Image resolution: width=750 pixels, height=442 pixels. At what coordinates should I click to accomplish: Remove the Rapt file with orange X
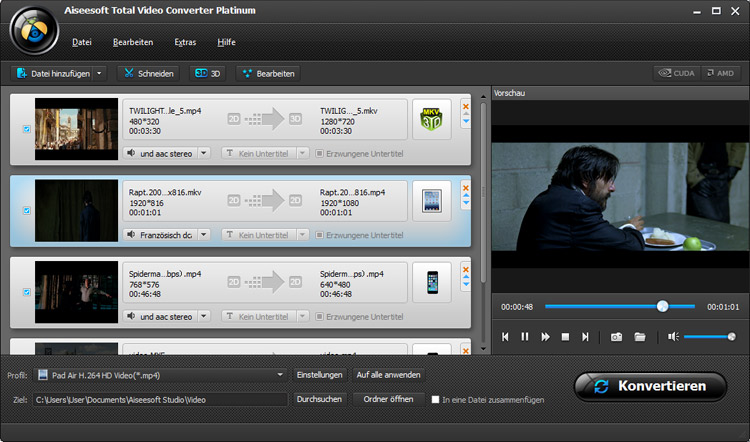(465, 188)
